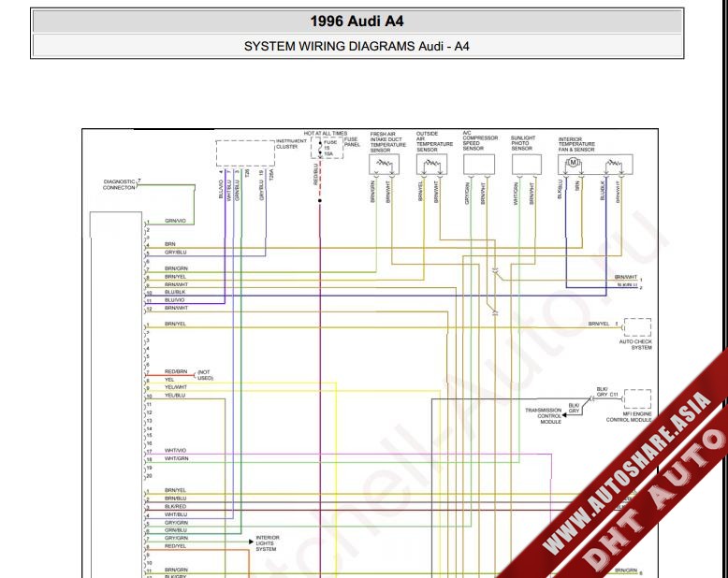The height and width of the screenshot is (578, 728).
Task: Click the fan motor "M" symbol
Action: point(573,163)
